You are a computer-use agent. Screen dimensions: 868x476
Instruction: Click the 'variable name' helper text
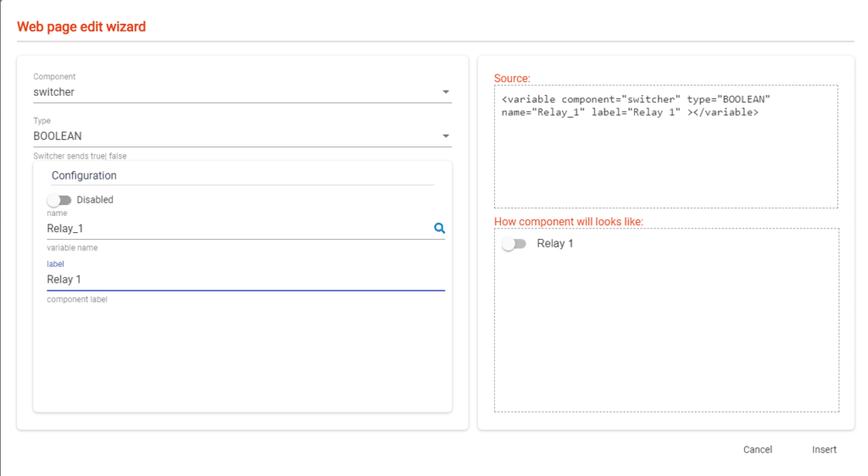(x=73, y=248)
